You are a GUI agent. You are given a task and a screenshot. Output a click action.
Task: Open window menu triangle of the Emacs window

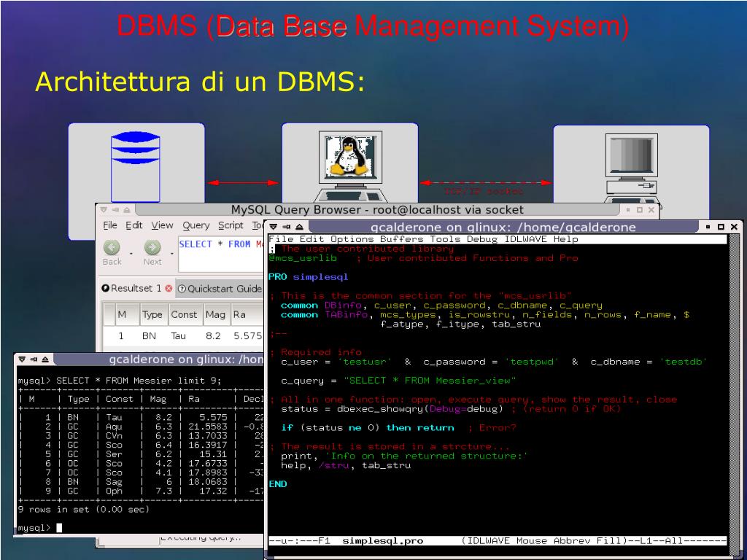274,227
